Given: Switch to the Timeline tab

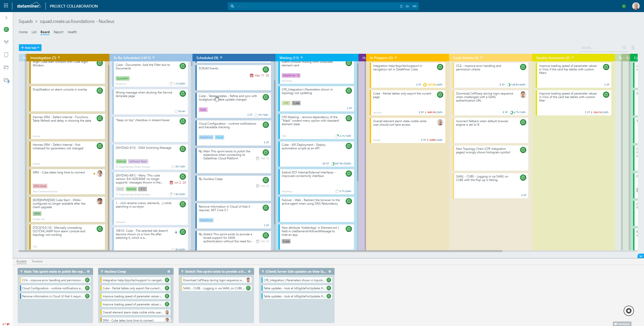Looking at the screenshot, I should 37,261.
